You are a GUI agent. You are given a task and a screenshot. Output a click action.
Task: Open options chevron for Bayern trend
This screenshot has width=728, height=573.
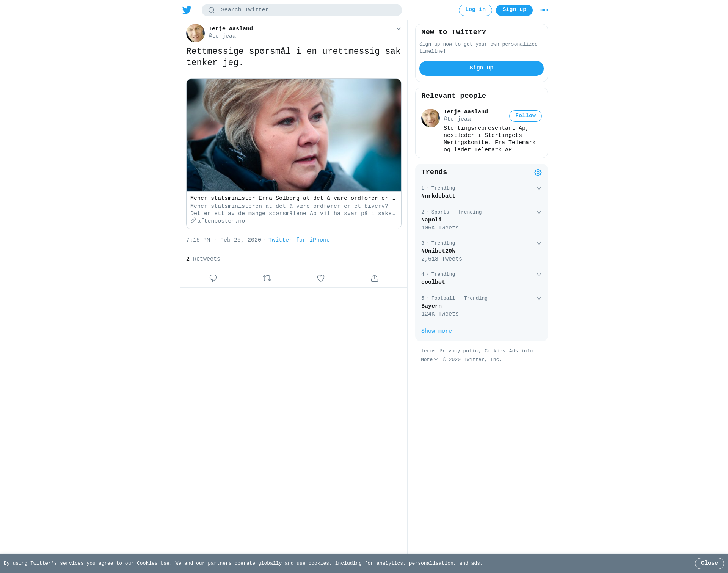pyautogui.click(x=539, y=298)
